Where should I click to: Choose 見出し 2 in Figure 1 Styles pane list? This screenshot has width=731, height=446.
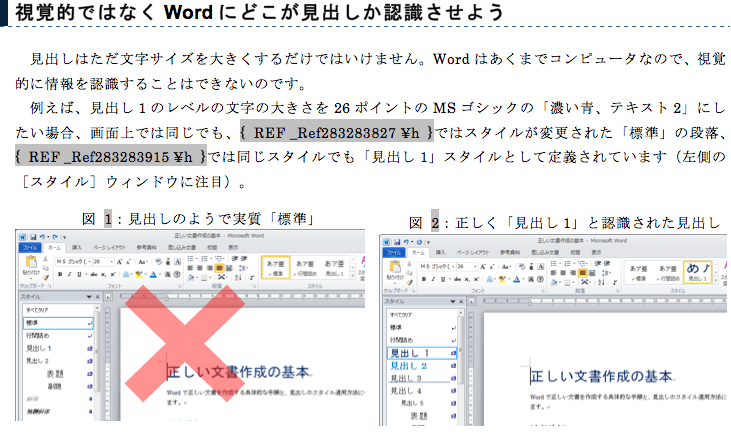click(x=58, y=361)
